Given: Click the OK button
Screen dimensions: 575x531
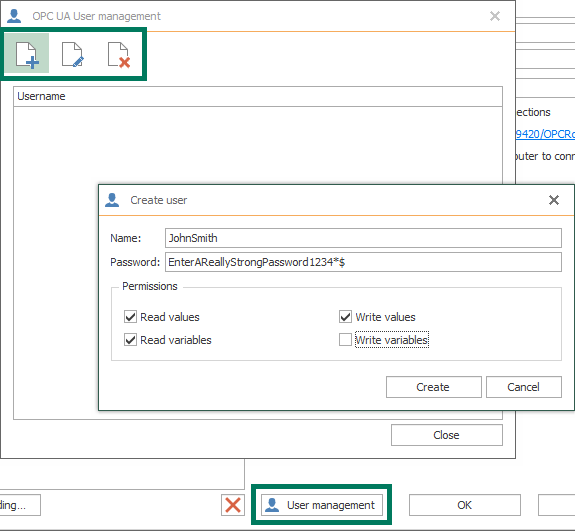Looking at the screenshot, I should pyautogui.click(x=465, y=505).
